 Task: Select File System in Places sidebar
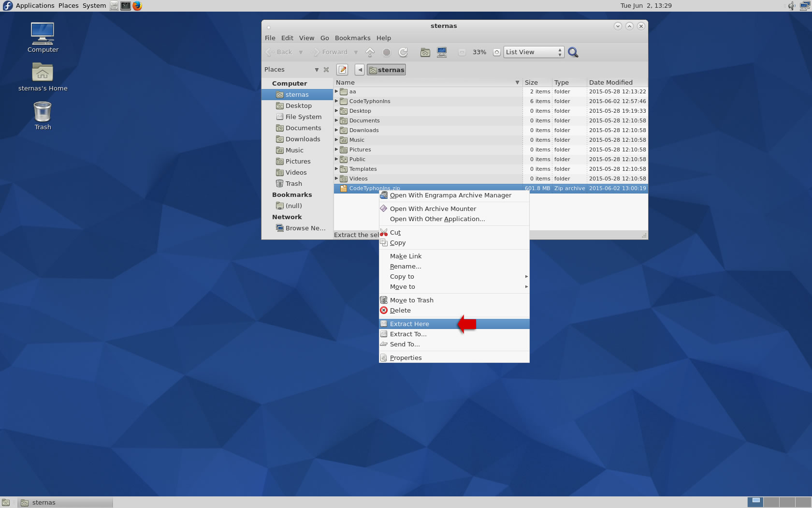pos(298,117)
